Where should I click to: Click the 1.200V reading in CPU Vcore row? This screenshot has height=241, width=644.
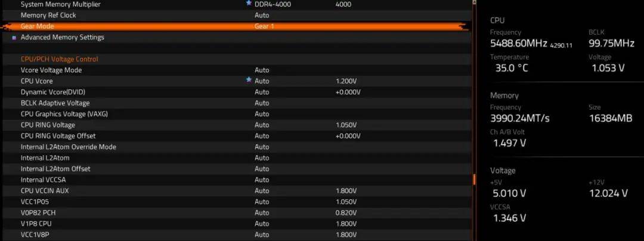[x=346, y=81]
